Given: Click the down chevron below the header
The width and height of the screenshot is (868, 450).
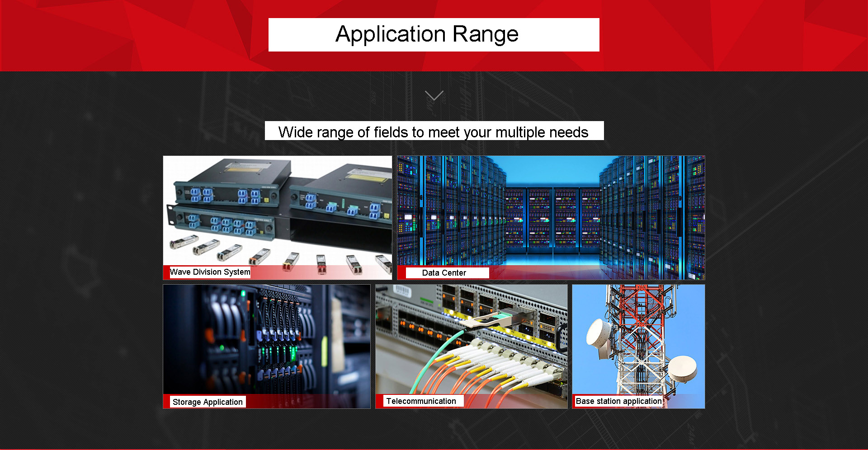Looking at the screenshot, I should 434,96.
